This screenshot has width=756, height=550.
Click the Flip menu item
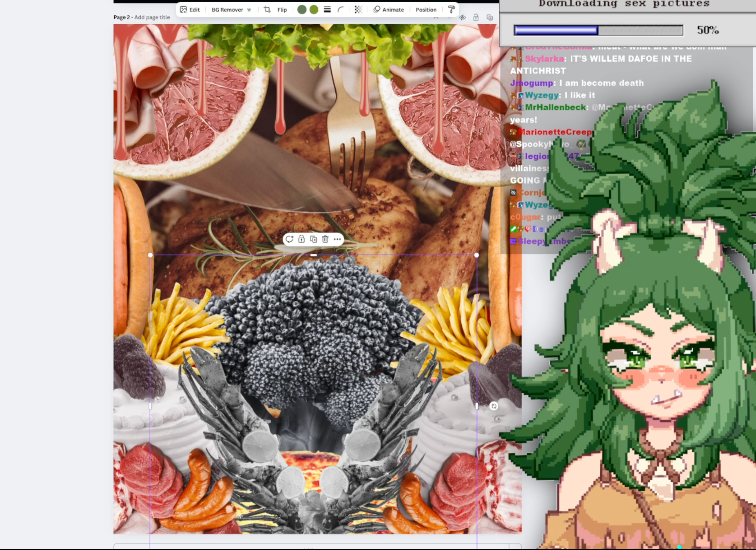pos(282,10)
